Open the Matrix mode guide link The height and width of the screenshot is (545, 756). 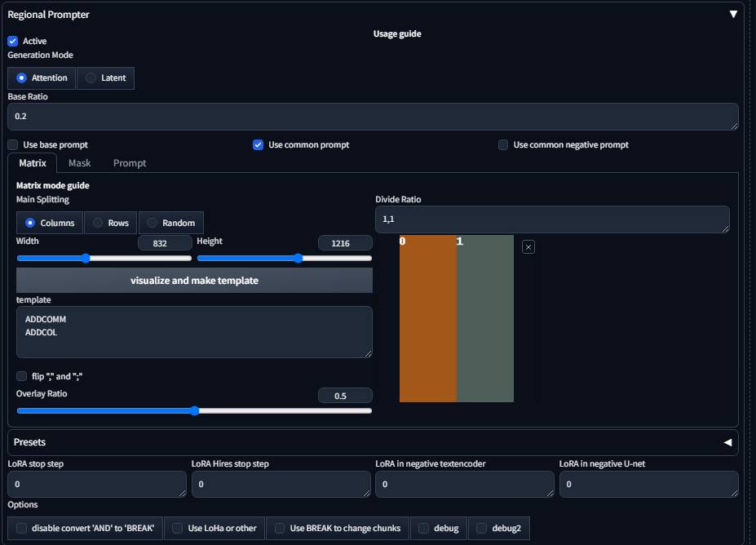pos(53,185)
